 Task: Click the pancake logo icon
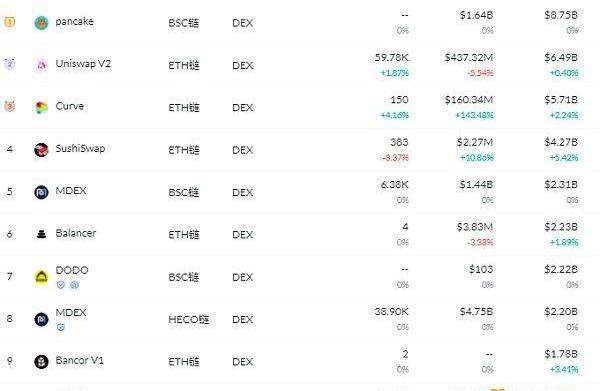pos(41,23)
